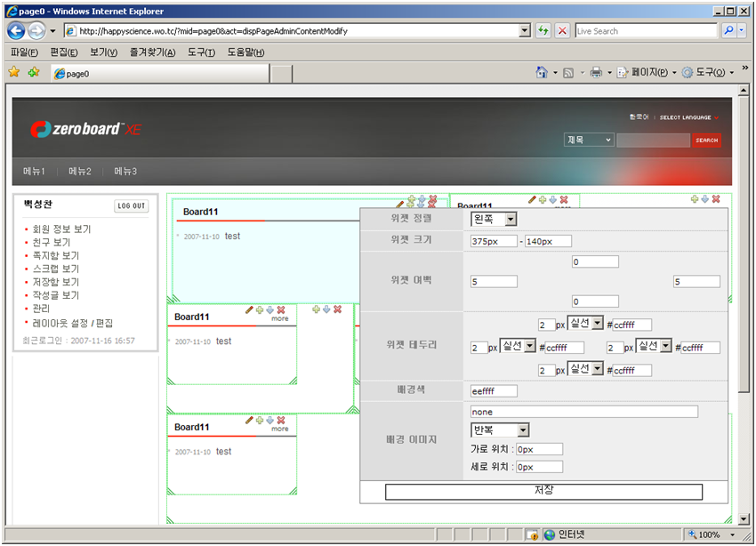Click pencil edit icon on middle-left Board11 widget
The image size is (756, 546).
[249, 309]
